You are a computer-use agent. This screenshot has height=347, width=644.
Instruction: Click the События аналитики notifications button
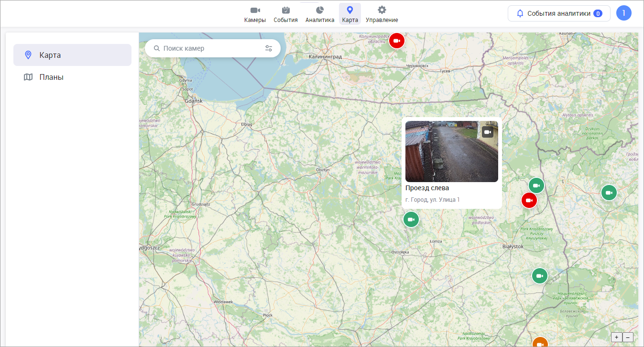(x=559, y=13)
